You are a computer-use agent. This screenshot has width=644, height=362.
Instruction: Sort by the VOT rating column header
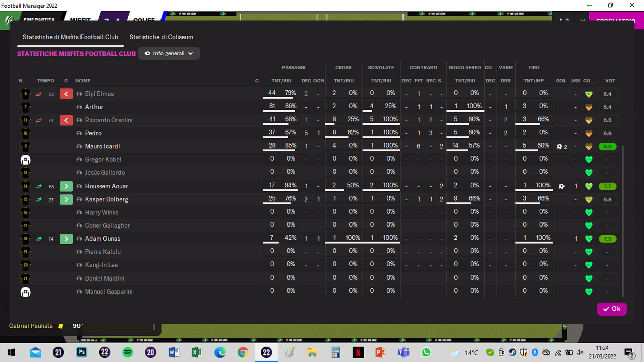click(610, 81)
